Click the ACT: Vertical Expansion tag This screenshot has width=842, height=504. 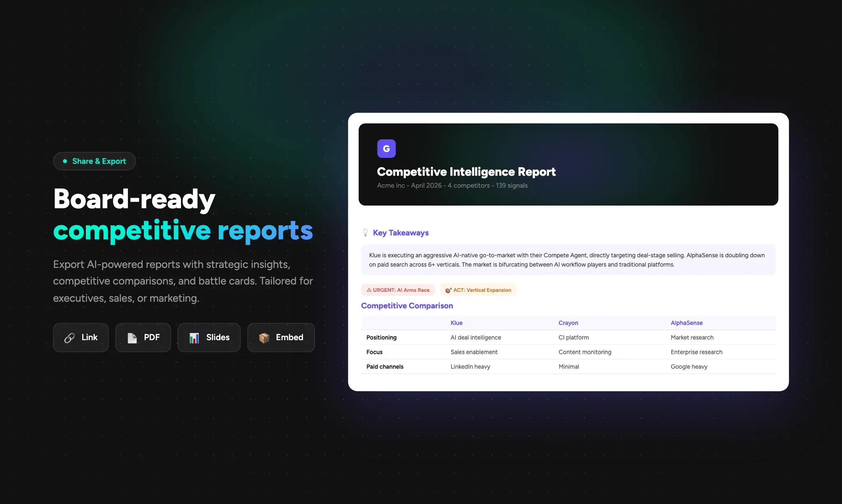(x=478, y=290)
